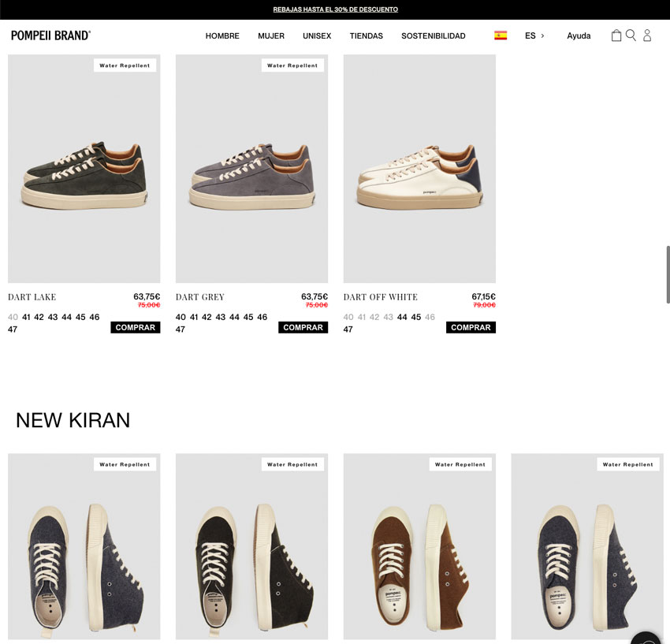
Task: Click Water Repellent badge on black New Kiran
Action: [292, 464]
